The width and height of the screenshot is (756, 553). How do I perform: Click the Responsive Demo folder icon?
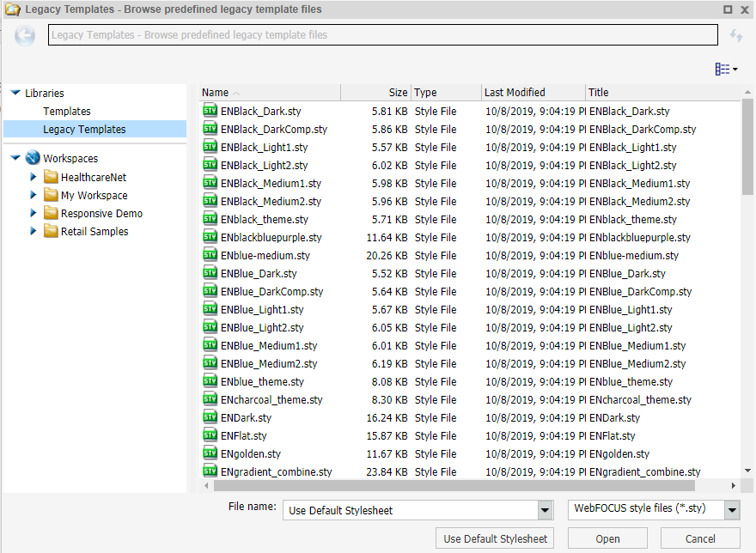pyautogui.click(x=51, y=213)
